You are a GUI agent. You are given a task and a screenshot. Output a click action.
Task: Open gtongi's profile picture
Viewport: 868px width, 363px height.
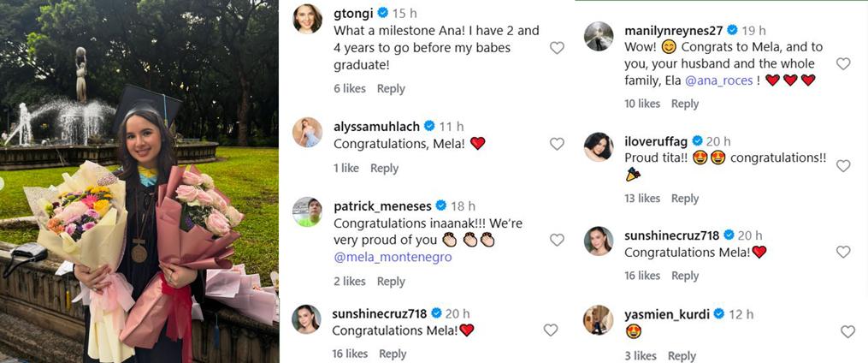[x=307, y=20]
